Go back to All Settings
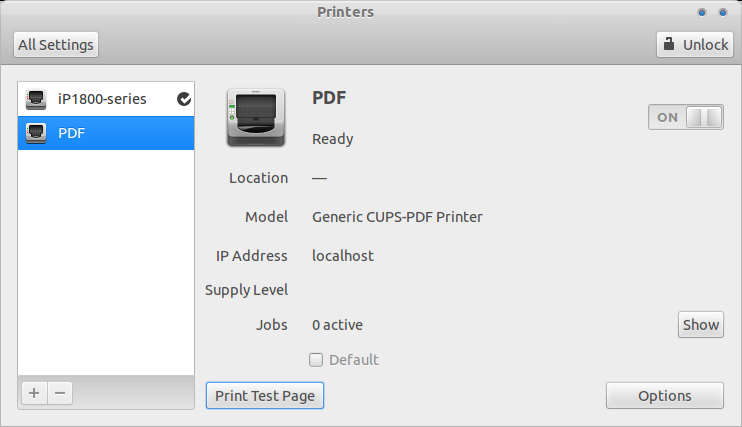Viewport: 742px width, 427px height. (x=56, y=44)
